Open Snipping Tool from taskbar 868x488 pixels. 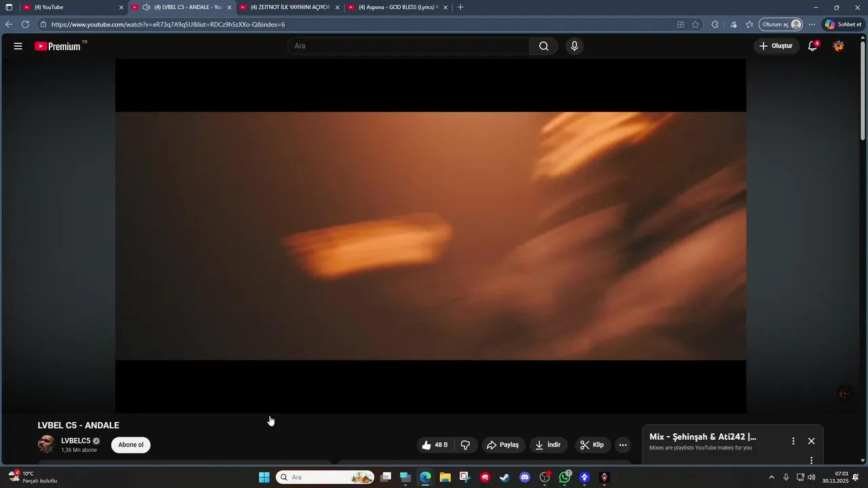click(x=465, y=477)
